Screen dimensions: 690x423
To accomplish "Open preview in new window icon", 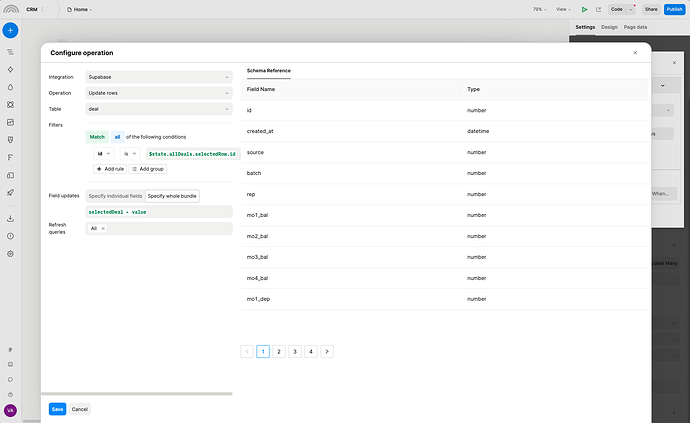I will (x=600, y=8).
